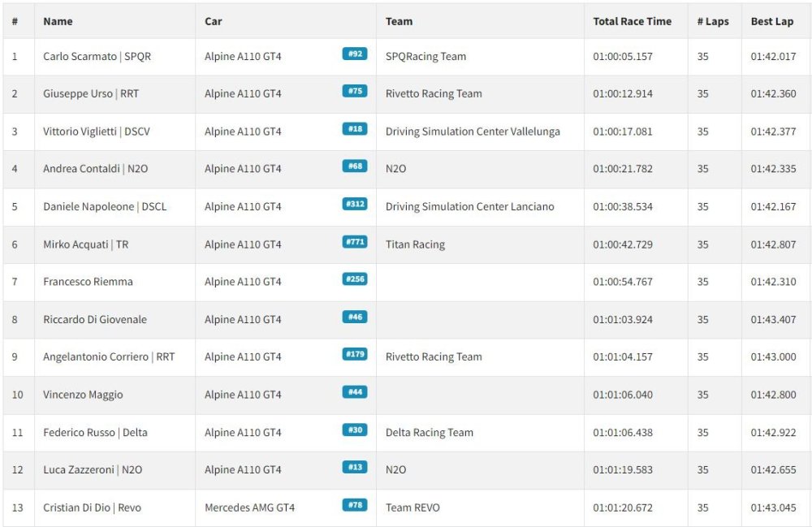Viewport: 812px width, 527px height.
Task: Click the #68 car number badge
Action: click(x=355, y=166)
